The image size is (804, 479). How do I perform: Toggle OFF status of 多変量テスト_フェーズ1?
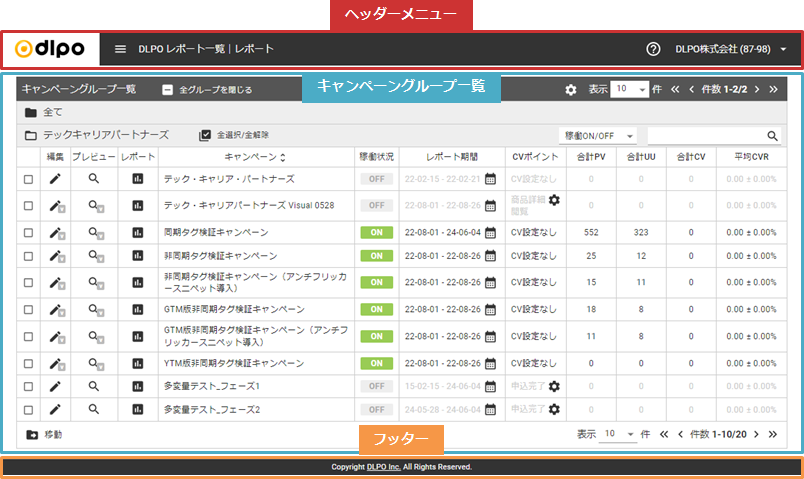(x=376, y=387)
